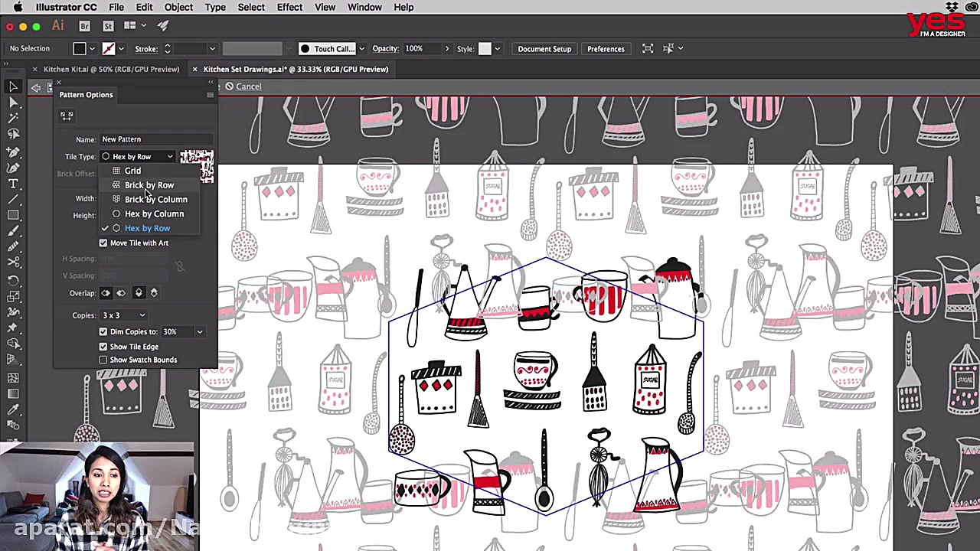Screen dimensions: 980x551
Task: Choose the Lasso tool
Action: (13, 135)
